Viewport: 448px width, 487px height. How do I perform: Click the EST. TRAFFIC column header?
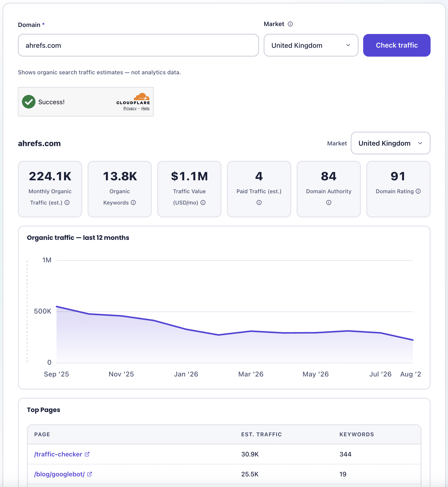(x=261, y=434)
